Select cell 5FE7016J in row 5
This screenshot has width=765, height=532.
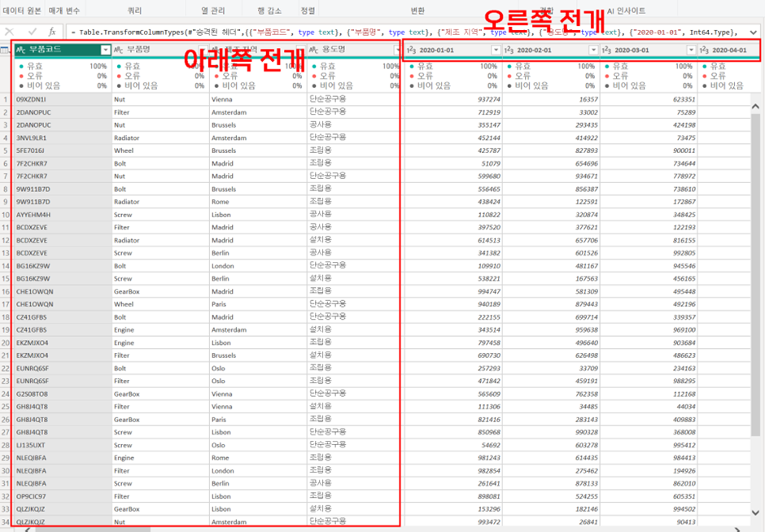tap(63, 150)
